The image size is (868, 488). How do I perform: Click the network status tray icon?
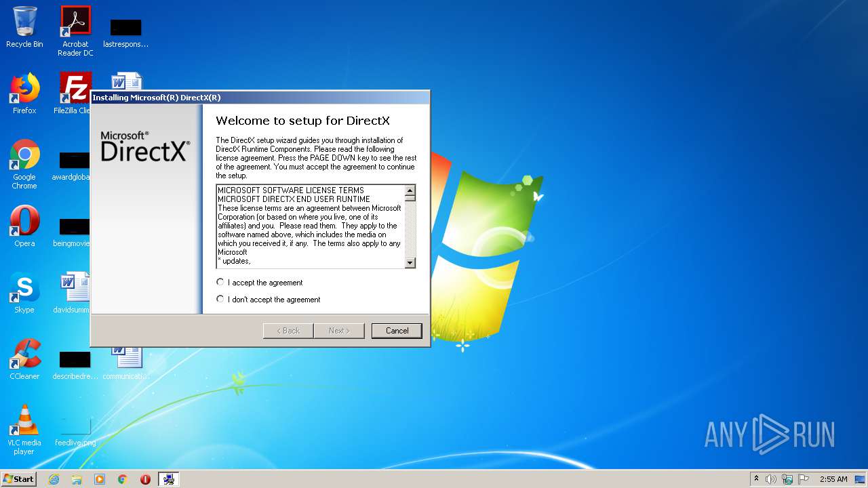787,479
